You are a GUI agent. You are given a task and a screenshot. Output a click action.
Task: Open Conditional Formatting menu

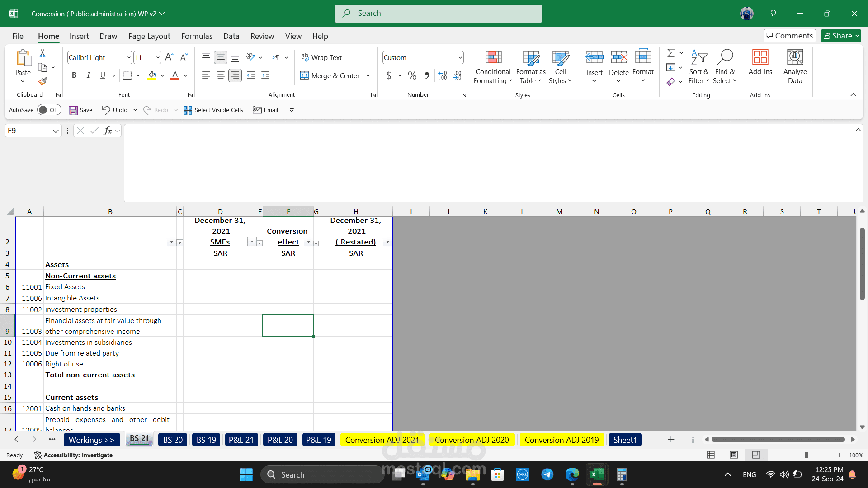tap(493, 66)
